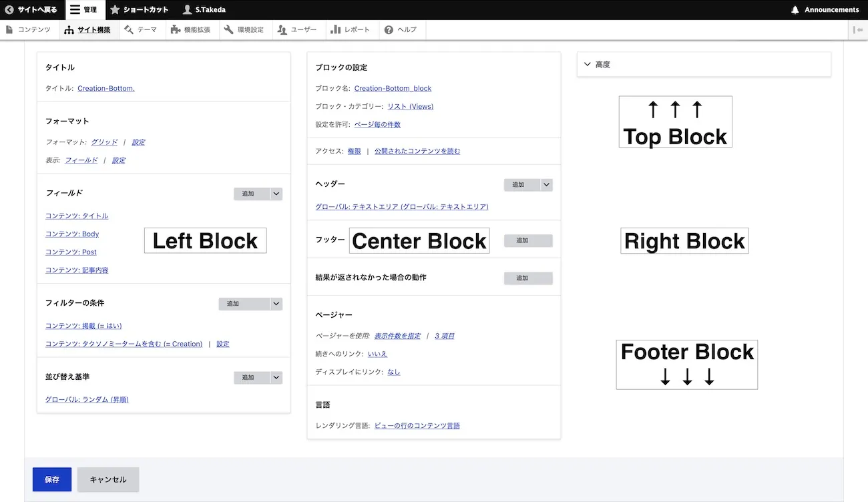The width and height of the screenshot is (868, 502).
Task: Open the コンテンツ menu item
Action: [29, 30]
